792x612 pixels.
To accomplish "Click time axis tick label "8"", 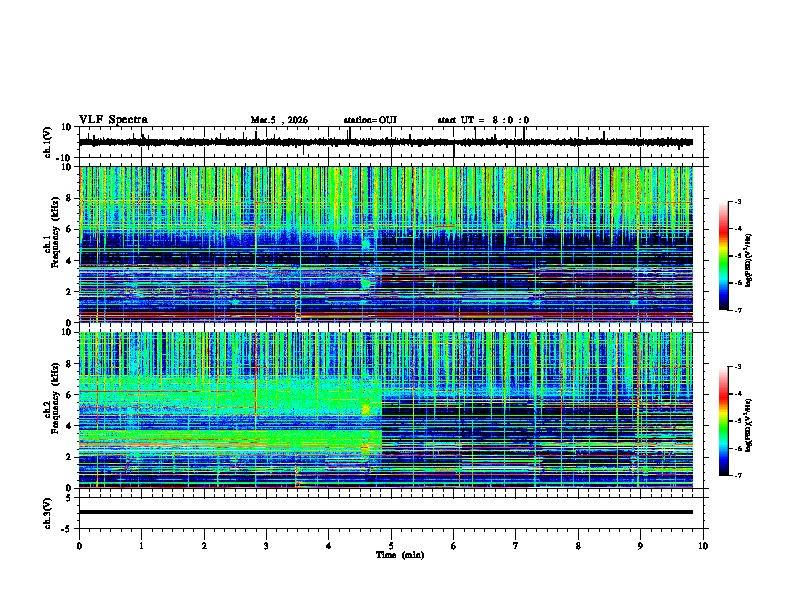I will [578, 546].
